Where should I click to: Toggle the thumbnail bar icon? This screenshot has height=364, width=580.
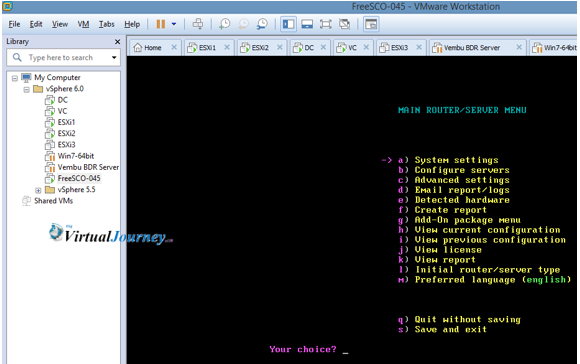pos(307,24)
